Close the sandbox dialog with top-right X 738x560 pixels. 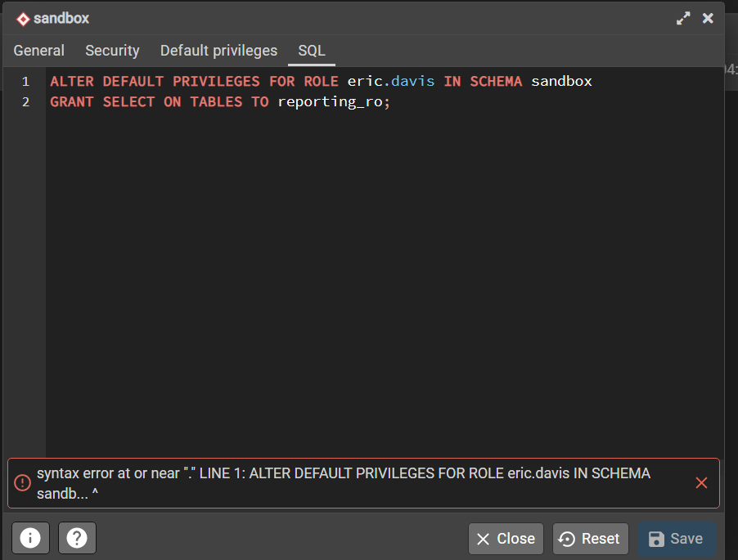click(x=708, y=17)
